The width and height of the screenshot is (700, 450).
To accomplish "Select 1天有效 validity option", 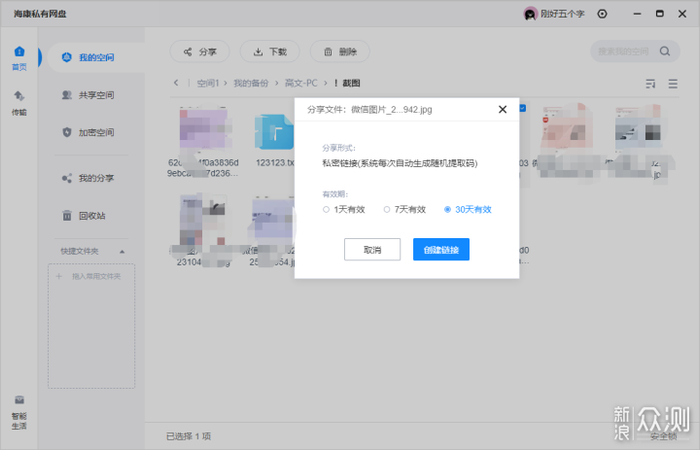I will [x=344, y=209].
